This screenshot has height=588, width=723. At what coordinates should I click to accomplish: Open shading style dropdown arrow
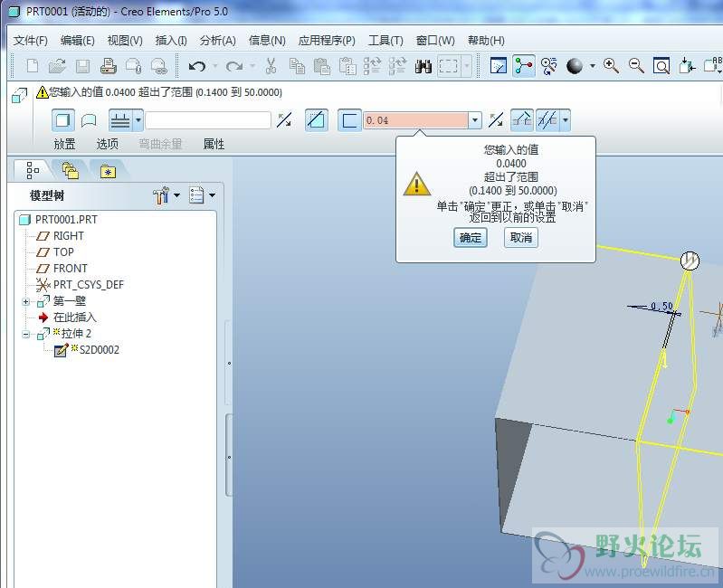pos(592,66)
